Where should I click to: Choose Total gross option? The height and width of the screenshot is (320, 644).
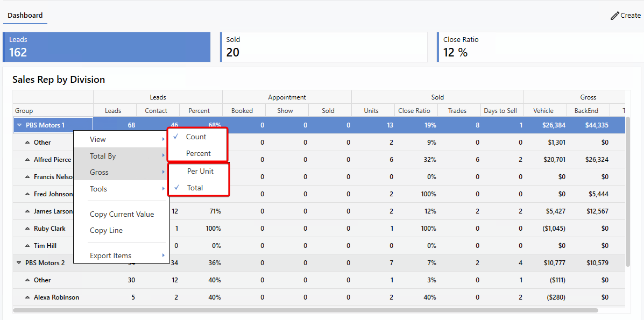(195, 188)
